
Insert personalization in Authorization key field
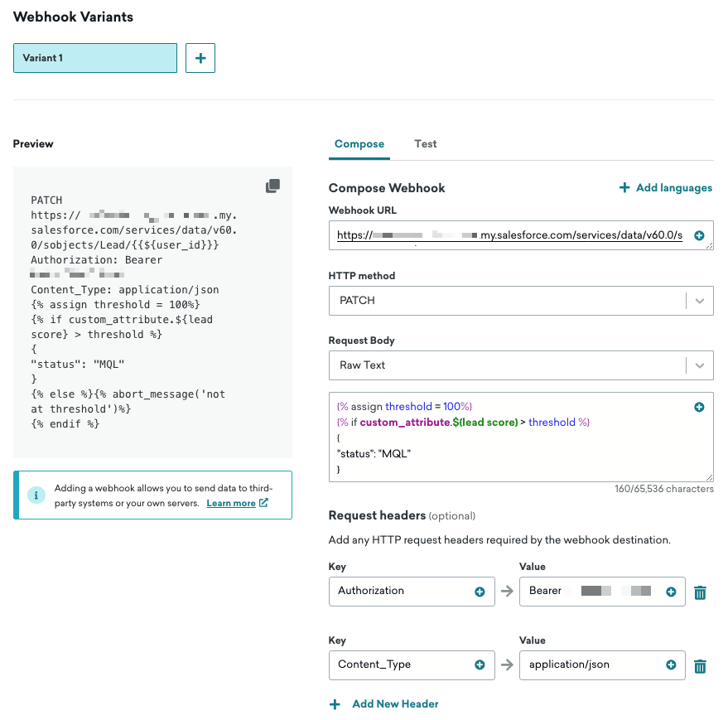click(480, 592)
